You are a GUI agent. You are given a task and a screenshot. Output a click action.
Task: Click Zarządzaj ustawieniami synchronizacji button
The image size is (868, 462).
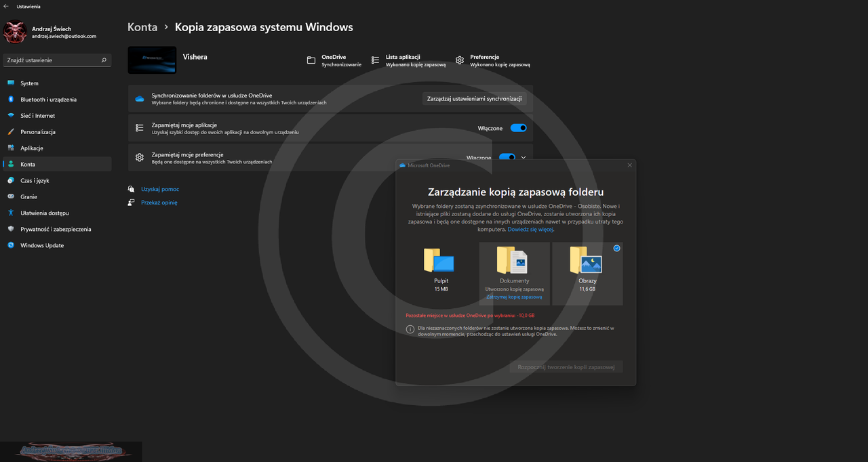pos(475,99)
